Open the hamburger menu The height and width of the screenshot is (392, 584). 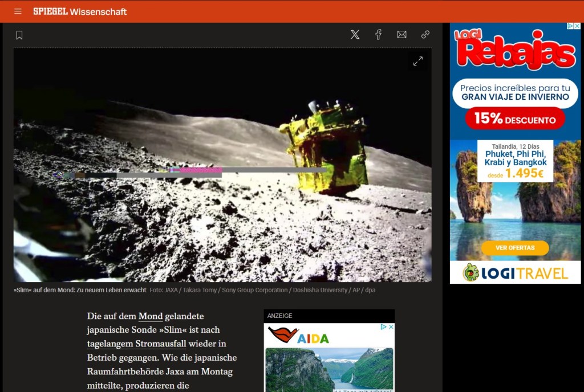pos(18,11)
